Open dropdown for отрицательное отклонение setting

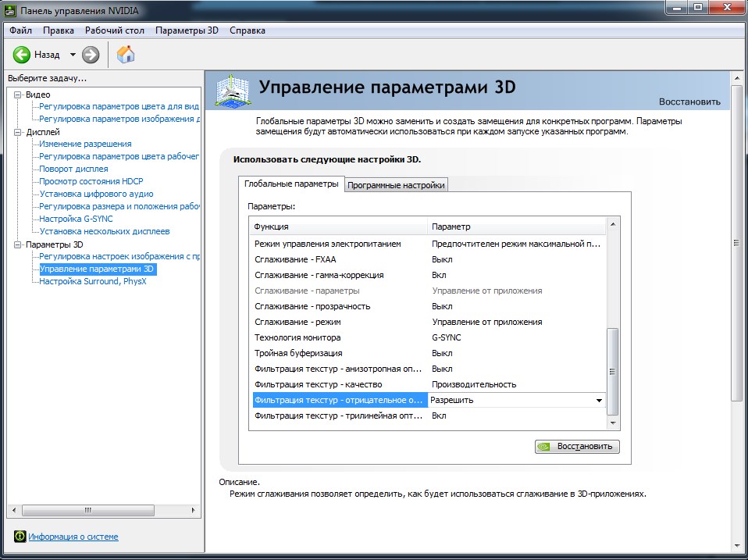tap(599, 400)
